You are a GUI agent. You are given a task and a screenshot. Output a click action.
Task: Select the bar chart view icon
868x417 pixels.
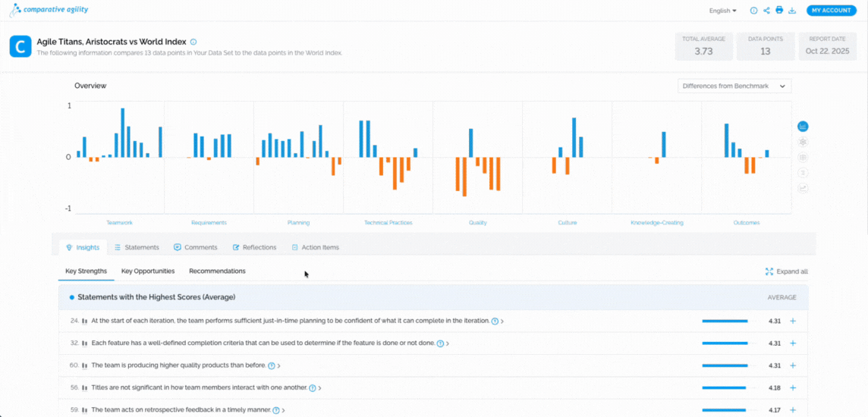point(803,127)
